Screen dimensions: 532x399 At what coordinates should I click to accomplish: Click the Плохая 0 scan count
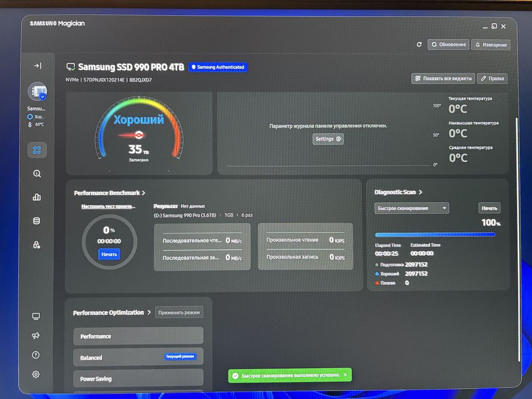392,283
